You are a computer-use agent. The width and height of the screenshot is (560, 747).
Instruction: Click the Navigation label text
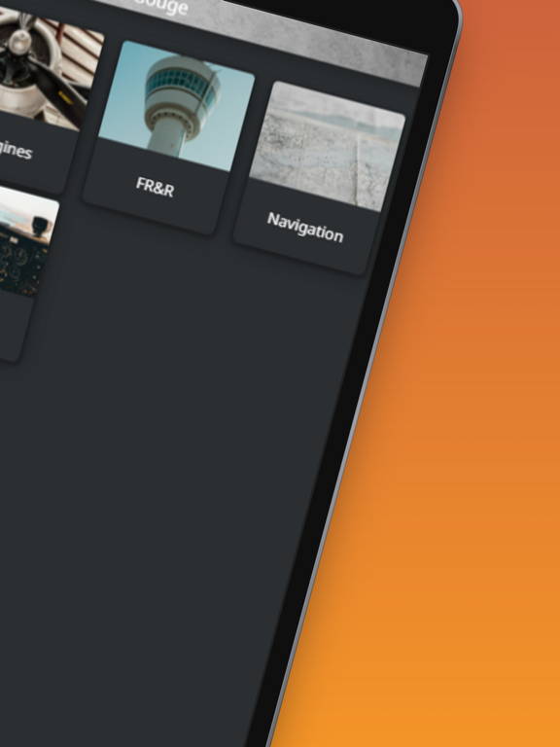(305, 228)
